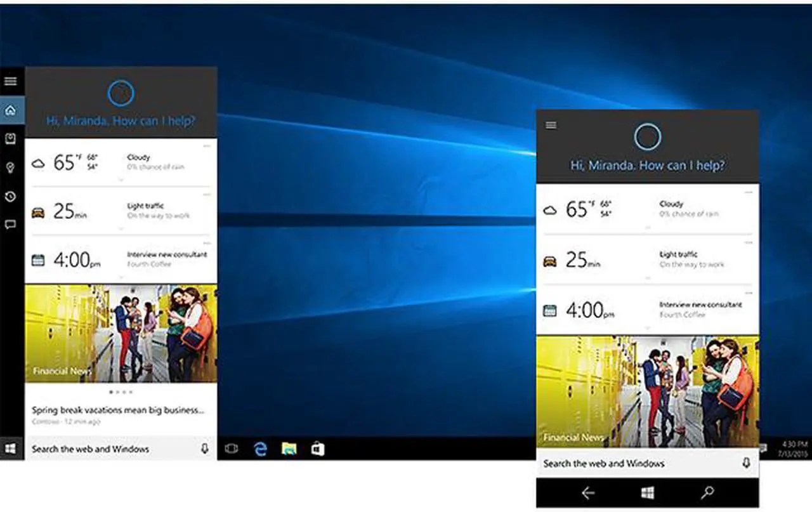The image size is (812, 512).
Task: Open the hamburger menu on the phone Cortana
Action: [x=551, y=126]
